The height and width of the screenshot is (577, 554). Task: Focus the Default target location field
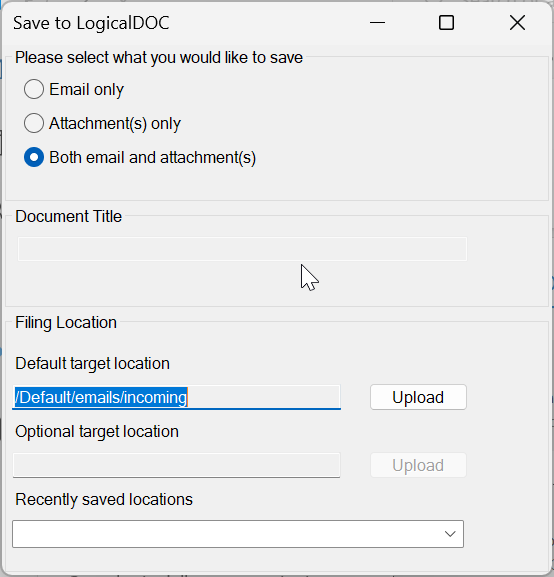176,397
